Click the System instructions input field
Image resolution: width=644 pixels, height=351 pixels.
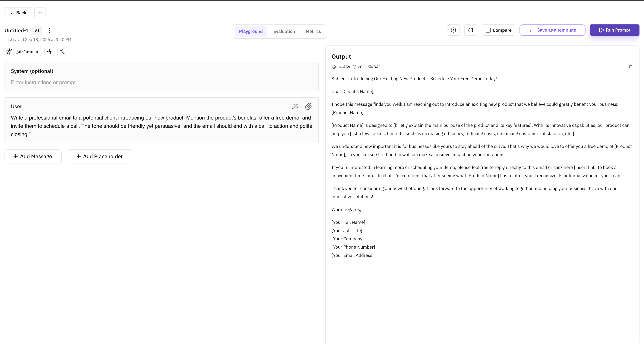point(162,82)
